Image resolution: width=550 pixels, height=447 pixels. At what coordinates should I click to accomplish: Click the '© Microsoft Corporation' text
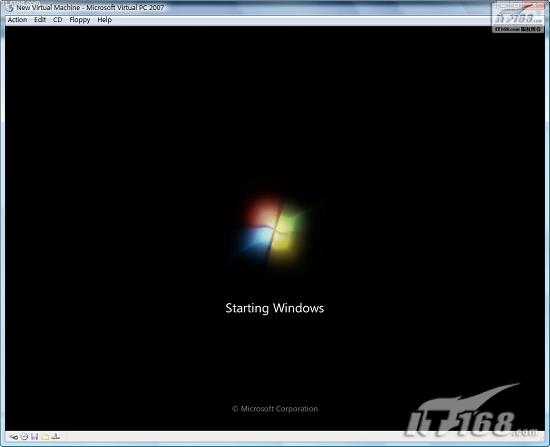pyautogui.click(x=275, y=409)
